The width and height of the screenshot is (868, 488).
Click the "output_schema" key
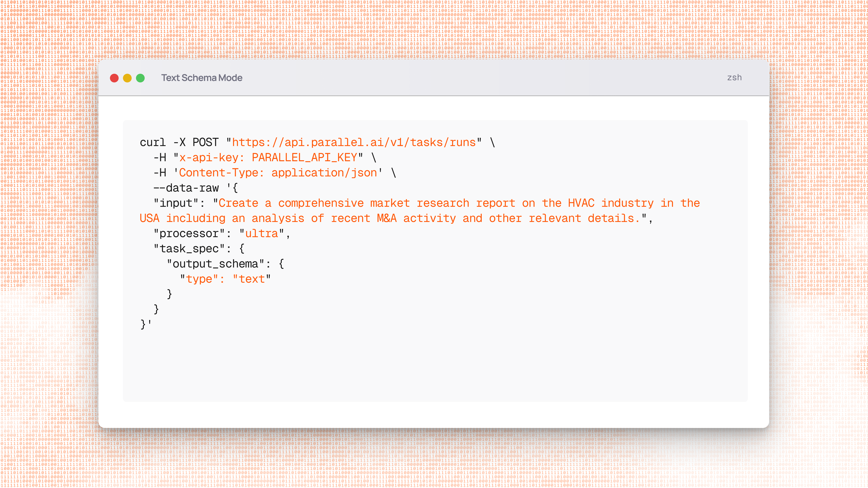click(x=215, y=264)
